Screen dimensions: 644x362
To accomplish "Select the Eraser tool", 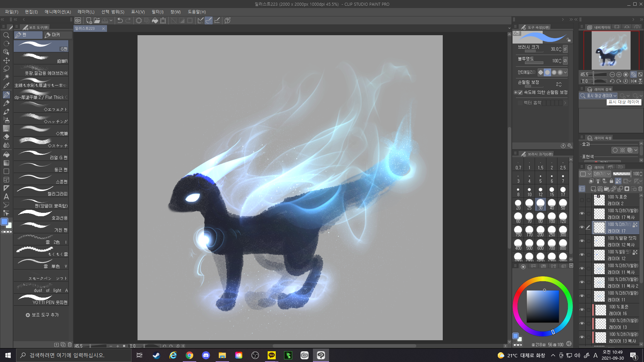I will point(6,137).
